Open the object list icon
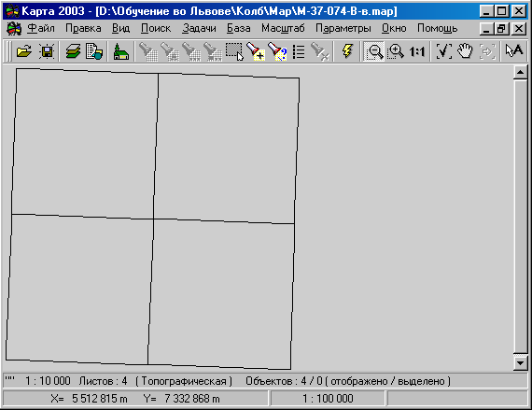This screenshot has height=410, width=532. [x=299, y=51]
